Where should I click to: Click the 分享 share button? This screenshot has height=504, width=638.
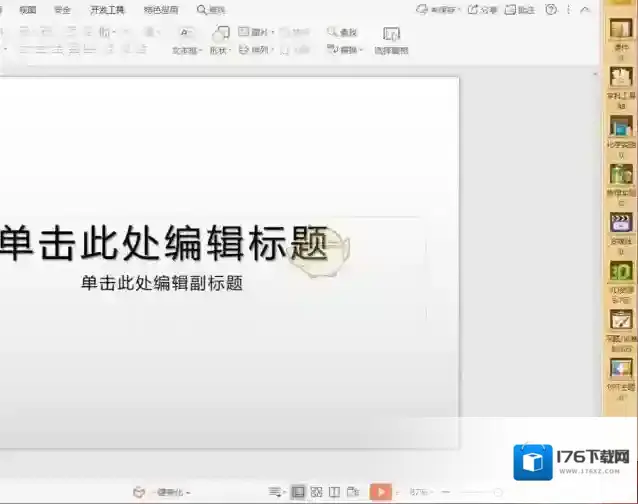[x=483, y=10]
